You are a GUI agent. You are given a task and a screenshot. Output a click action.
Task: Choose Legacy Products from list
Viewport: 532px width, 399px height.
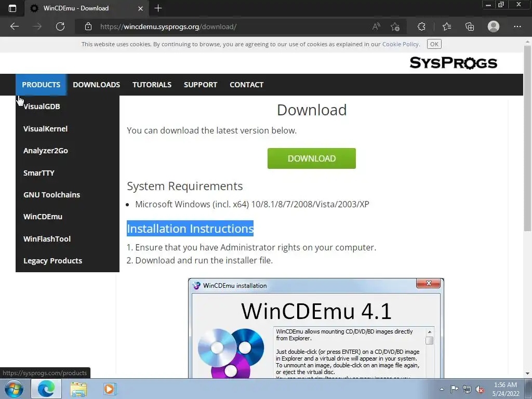(x=68, y=261)
